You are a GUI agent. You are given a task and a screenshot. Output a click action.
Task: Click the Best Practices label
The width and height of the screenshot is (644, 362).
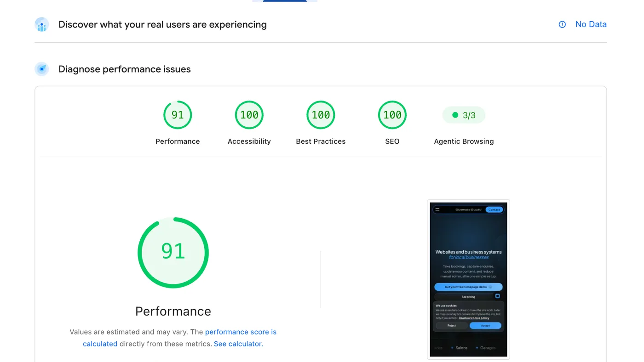[x=321, y=141]
